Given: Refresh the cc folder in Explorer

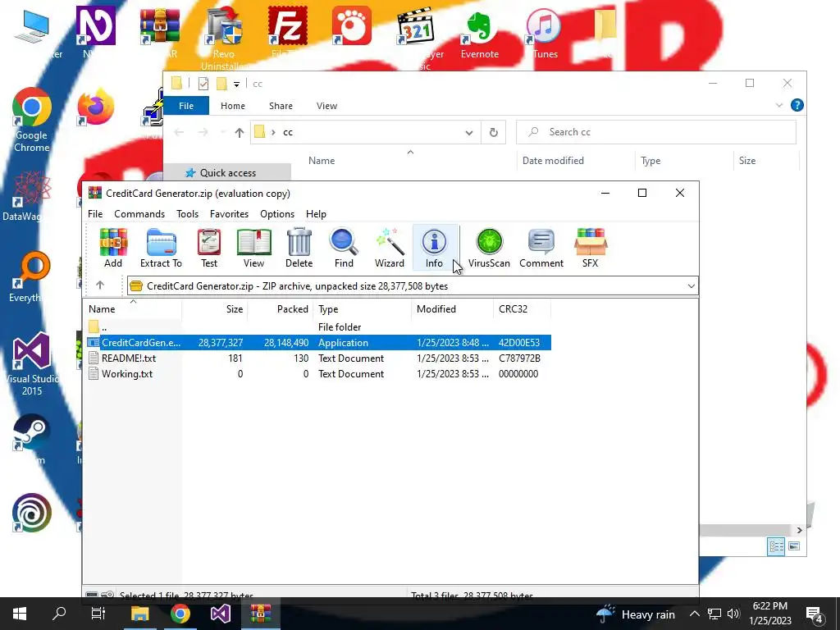Looking at the screenshot, I should click(493, 132).
